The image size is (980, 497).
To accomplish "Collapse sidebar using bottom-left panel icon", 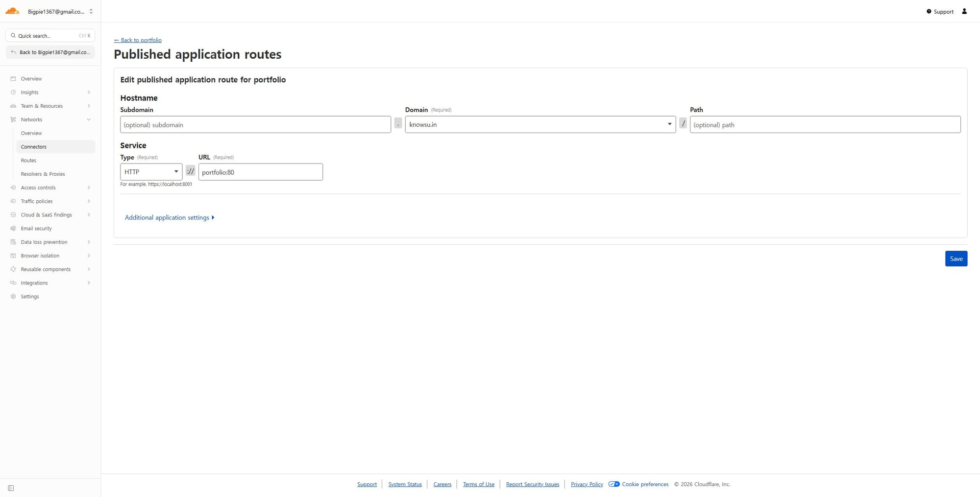I will [11, 488].
